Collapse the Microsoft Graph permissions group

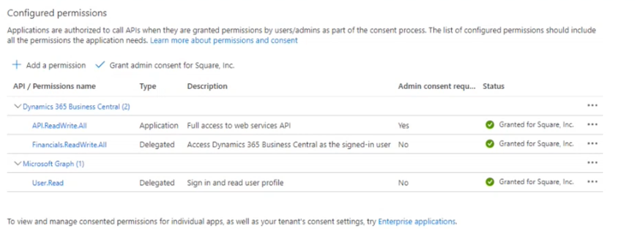tap(17, 163)
